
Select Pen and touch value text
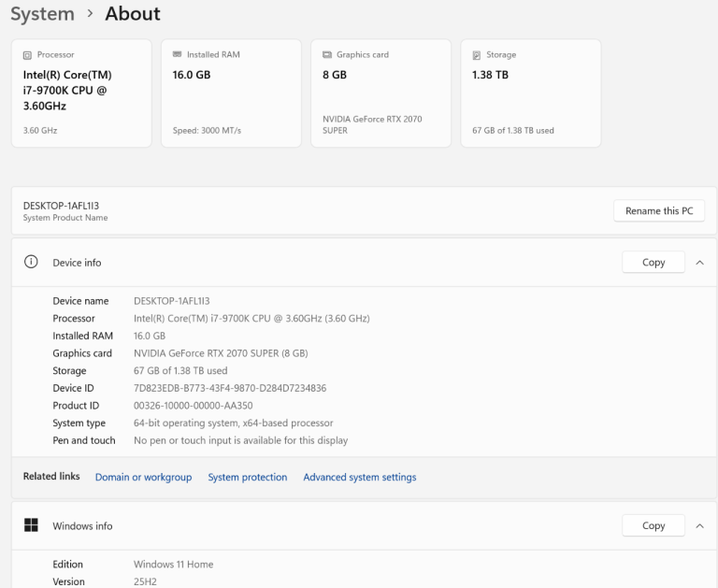point(241,440)
